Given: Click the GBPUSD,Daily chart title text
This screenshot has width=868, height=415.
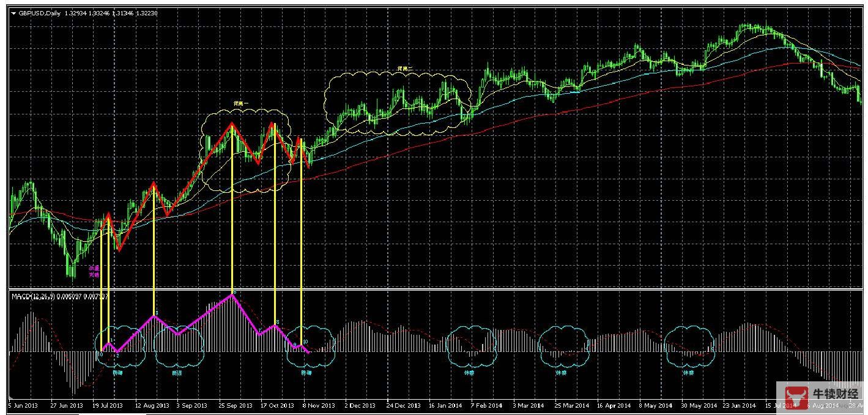Looking at the screenshot, I should pyautogui.click(x=40, y=13).
